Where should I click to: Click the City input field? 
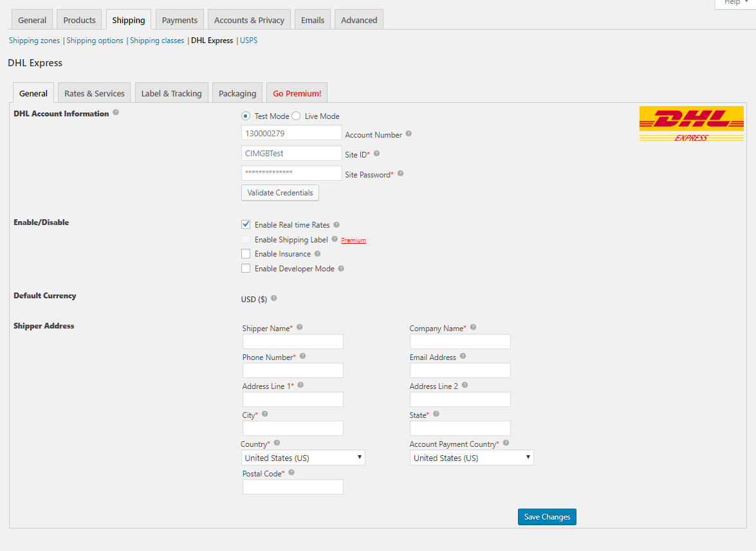pos(293,428)
